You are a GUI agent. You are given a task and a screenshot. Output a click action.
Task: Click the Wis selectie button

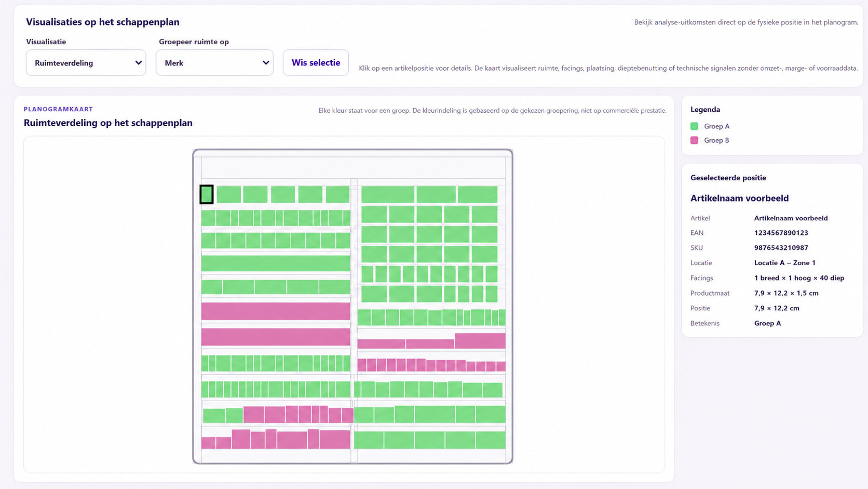pyautogui.click(x=316, y=63)
